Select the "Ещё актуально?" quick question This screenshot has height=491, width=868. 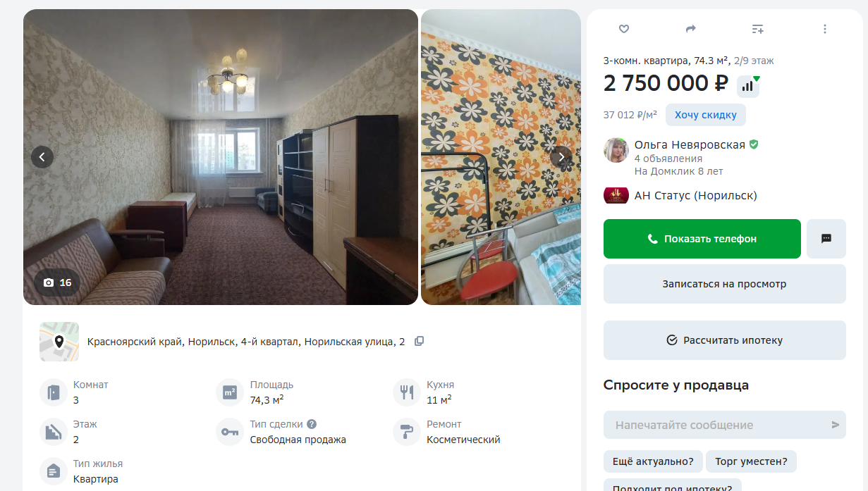[653, 461]
